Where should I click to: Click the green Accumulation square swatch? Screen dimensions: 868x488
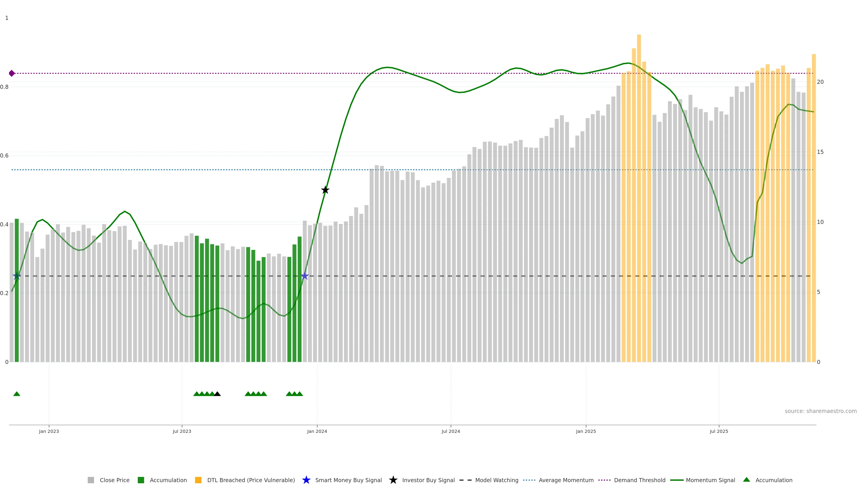pos(141,480)
